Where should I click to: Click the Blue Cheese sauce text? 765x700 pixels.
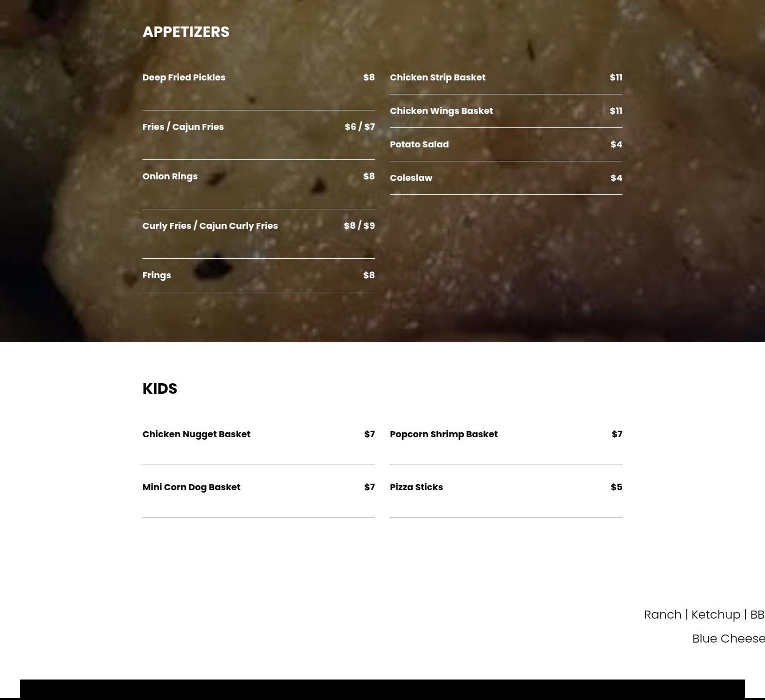click(728, 639)
